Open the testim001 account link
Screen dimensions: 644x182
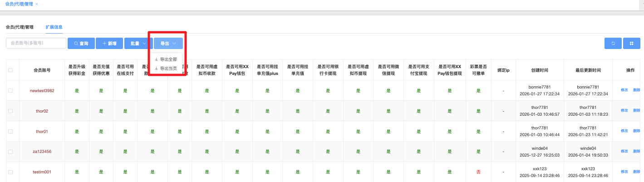[x=42, y=172]
